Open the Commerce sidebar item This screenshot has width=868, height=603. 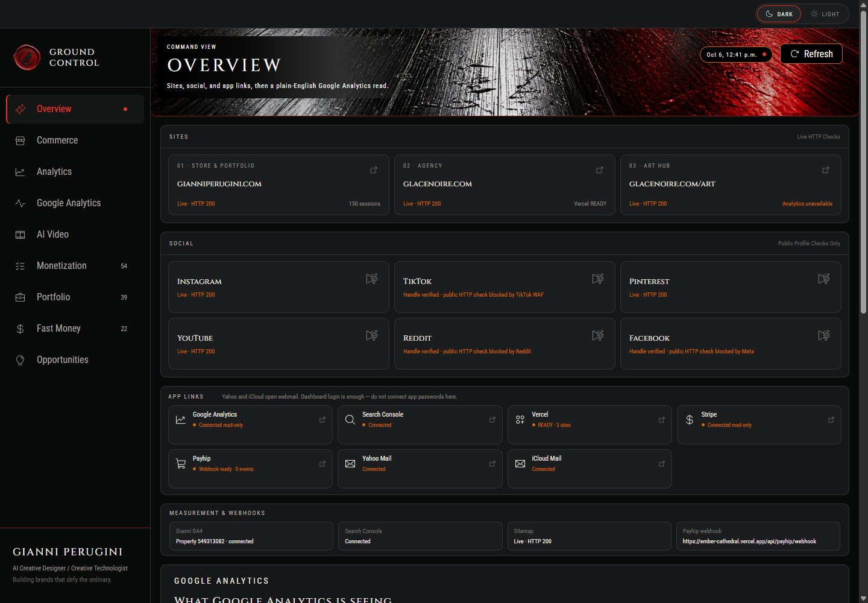click(75, 140)
